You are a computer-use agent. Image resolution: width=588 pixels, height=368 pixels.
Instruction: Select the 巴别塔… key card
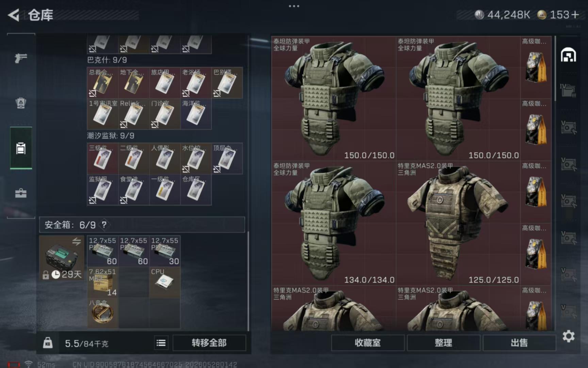227,83
